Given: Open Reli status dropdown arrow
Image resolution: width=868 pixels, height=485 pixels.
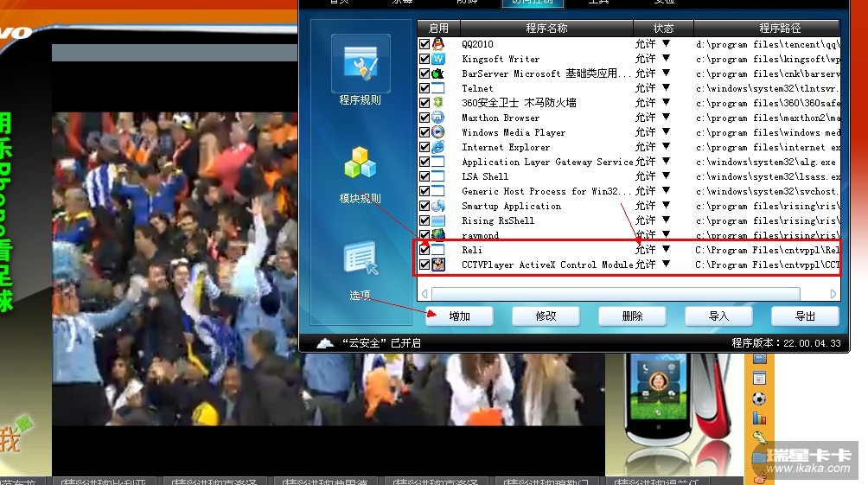Looking at the screenshot, I should coord(666,249).
